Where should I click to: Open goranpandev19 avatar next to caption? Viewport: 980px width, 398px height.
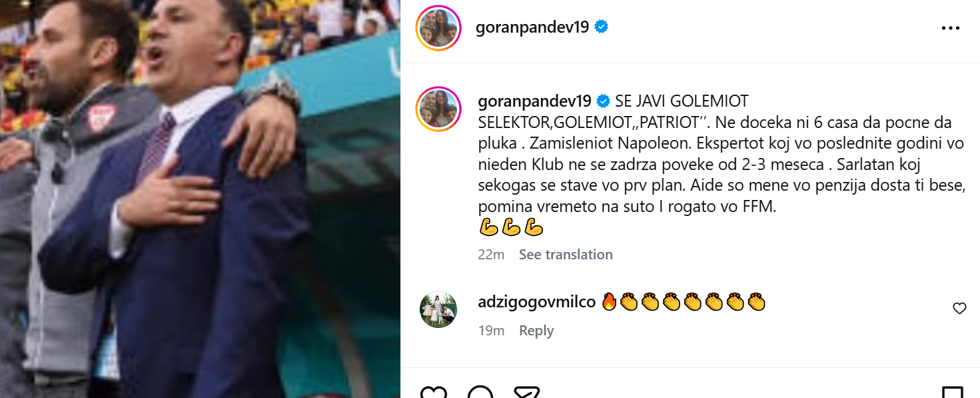(x=438, y=108)
